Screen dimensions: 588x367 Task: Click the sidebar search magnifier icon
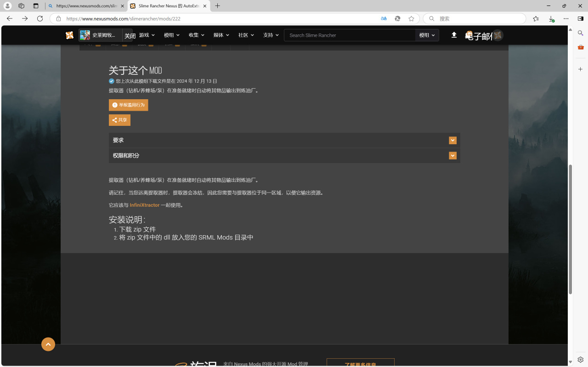pyautogui.click(x=581, y=33)
